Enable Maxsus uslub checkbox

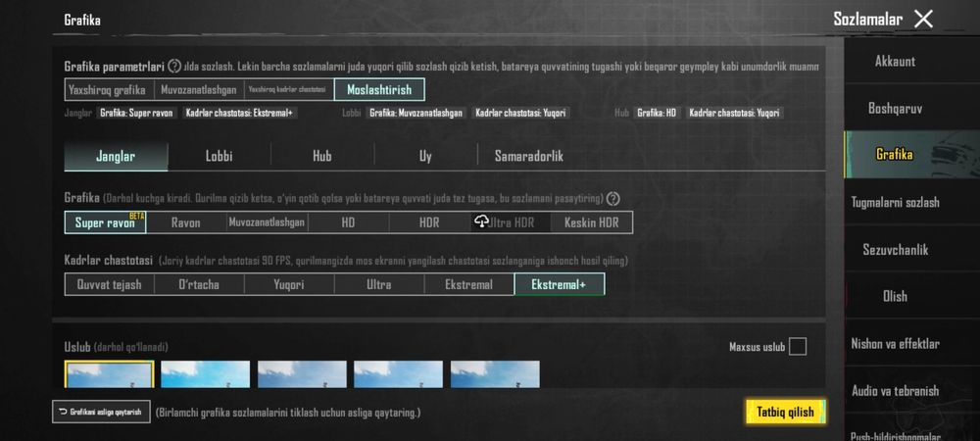[x=798, y=347]
